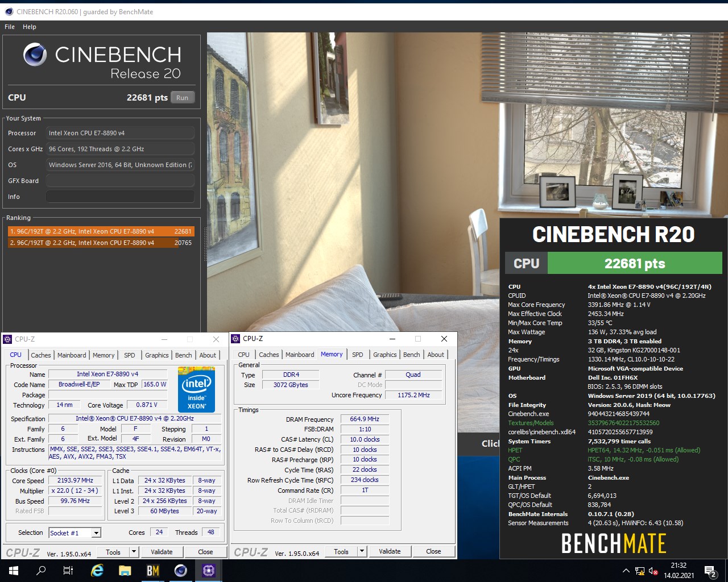This screenshot has height=582, width=728.
Task: Open Graphics tab in left CPU-Z window
Action: [x=157, y=355]
